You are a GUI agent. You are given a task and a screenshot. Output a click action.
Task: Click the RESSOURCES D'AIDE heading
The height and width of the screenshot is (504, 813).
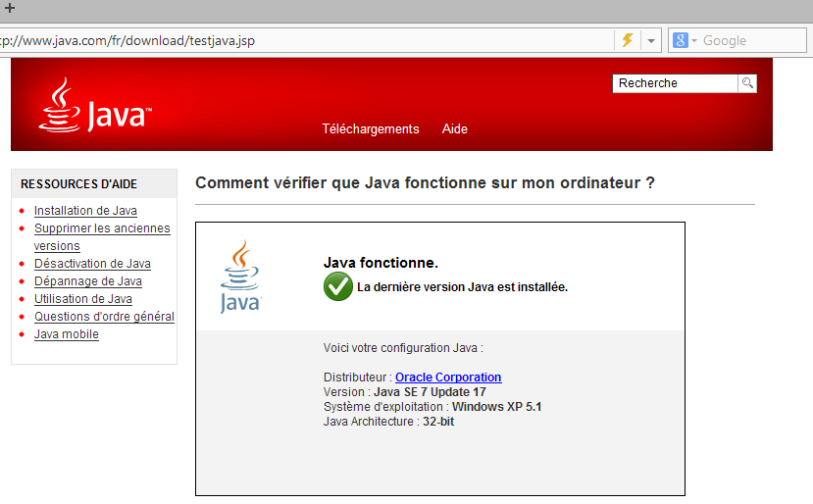point(78,184)
